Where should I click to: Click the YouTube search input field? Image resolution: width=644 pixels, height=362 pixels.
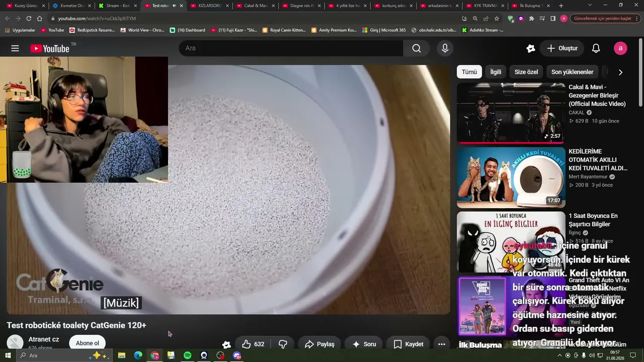click(x=291, y=48)
